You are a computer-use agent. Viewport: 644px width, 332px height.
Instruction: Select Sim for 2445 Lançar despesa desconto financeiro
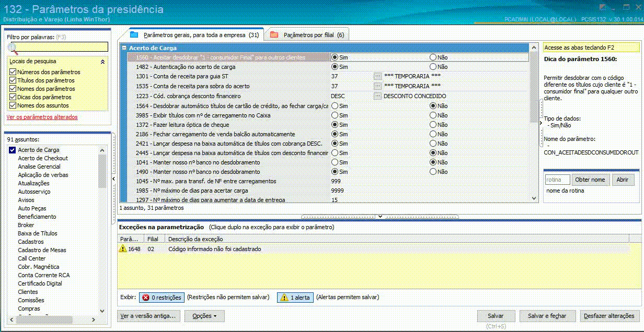click(x=335, y=153)
